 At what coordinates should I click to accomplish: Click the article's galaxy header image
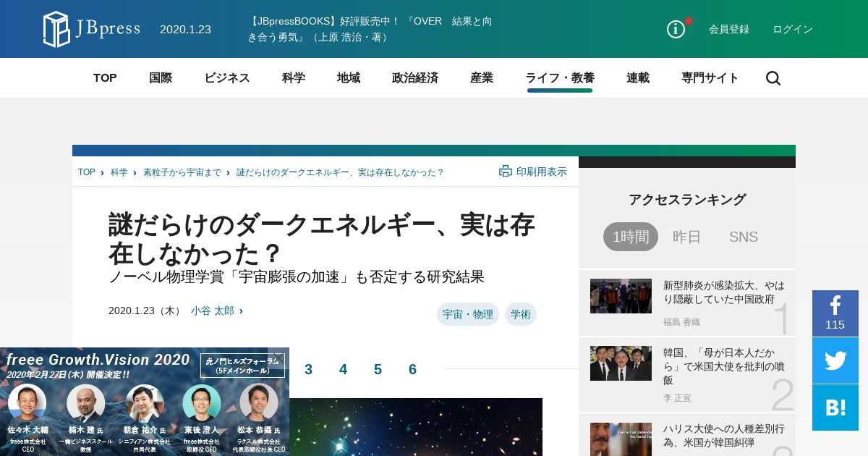tap(416, 427)
